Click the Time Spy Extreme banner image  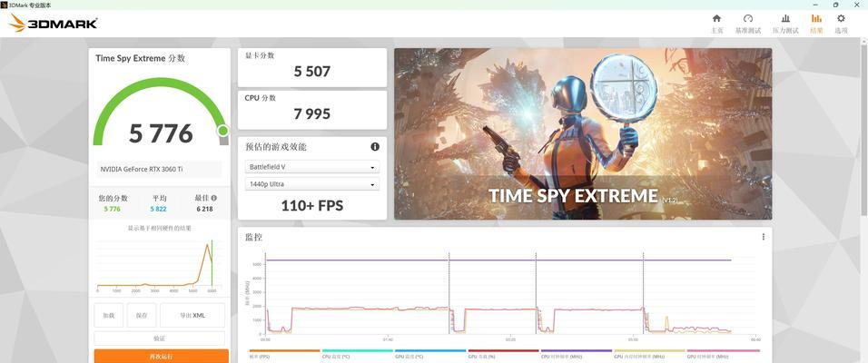click(583, 134)
